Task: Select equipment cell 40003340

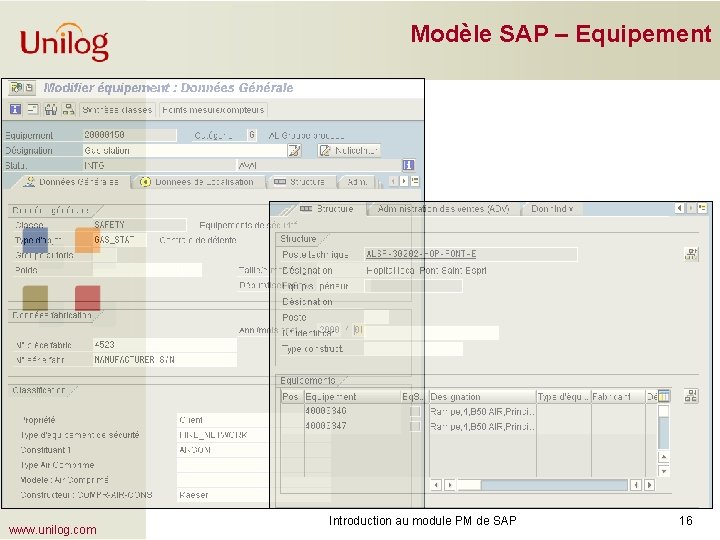Action: pyautogui.click(x=352, y=411)
